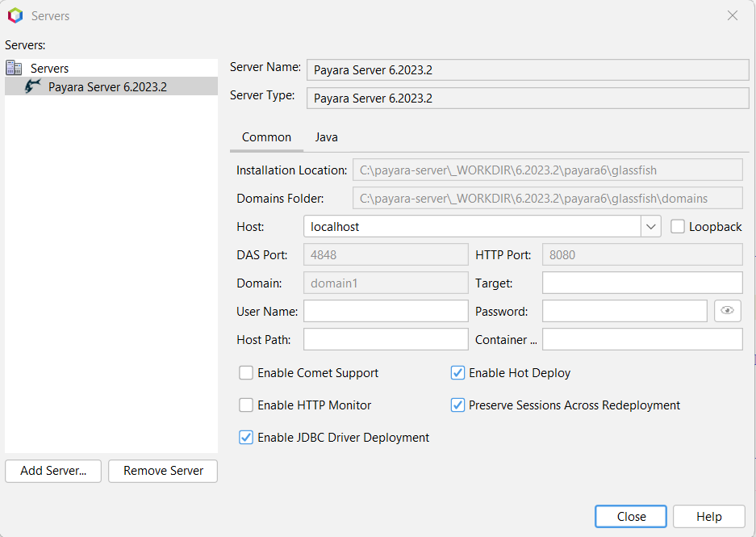Switch to the Java tab
The height and width of the screenshot is (537, 756).
pos(326,137)
